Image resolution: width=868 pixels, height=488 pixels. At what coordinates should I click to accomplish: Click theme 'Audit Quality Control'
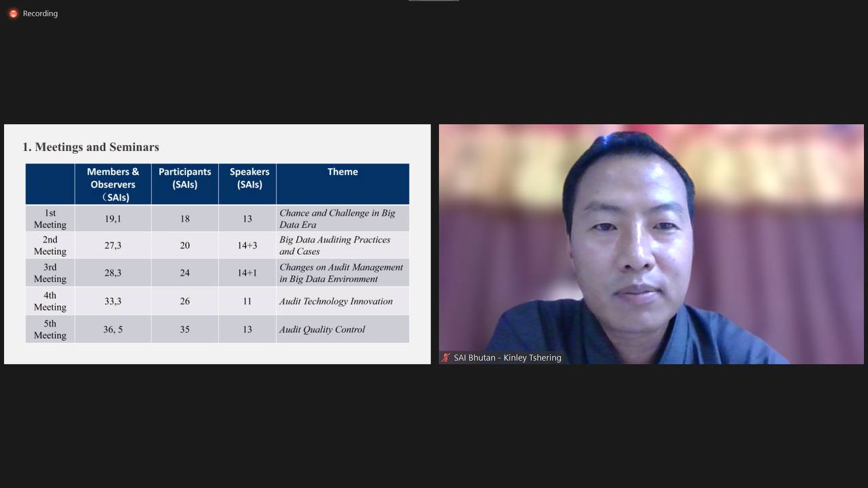click(322, 329)
